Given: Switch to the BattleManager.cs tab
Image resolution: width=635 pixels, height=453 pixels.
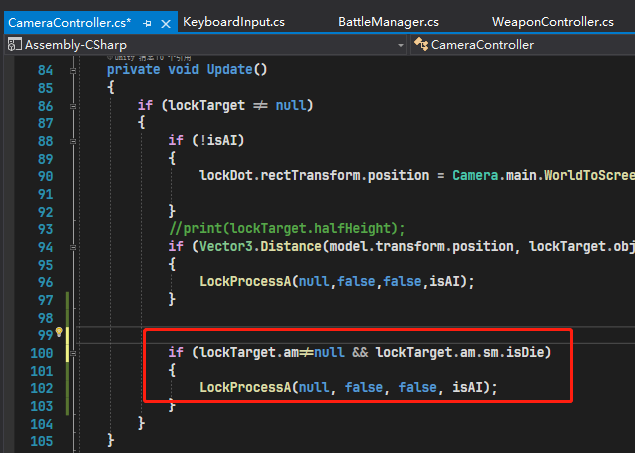Looking at the screenshot, I should [388, 22].
